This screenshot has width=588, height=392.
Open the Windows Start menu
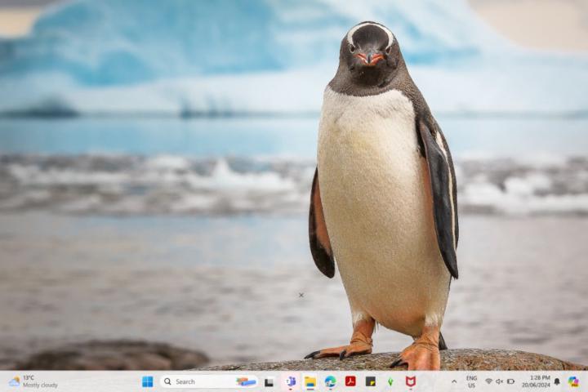point(147,382)
